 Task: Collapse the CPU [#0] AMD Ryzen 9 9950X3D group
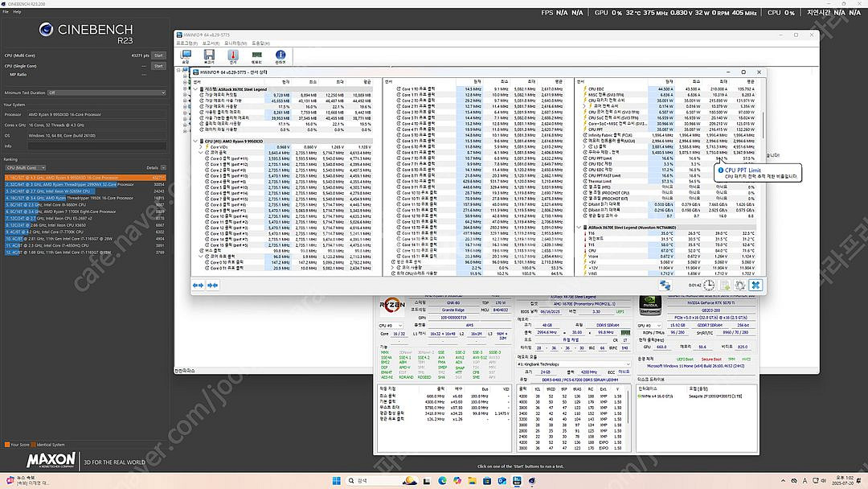pyautogui.click(x=195, y=142)
